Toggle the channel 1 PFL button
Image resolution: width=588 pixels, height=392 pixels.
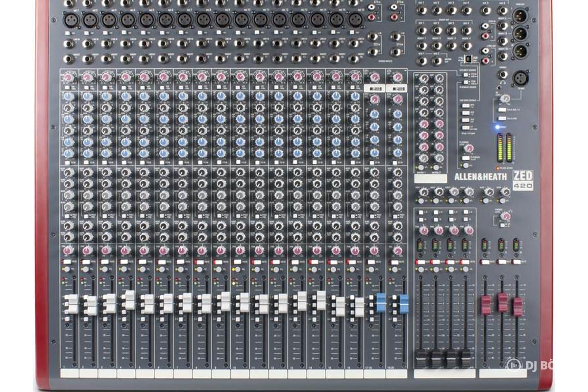point(67,269)
